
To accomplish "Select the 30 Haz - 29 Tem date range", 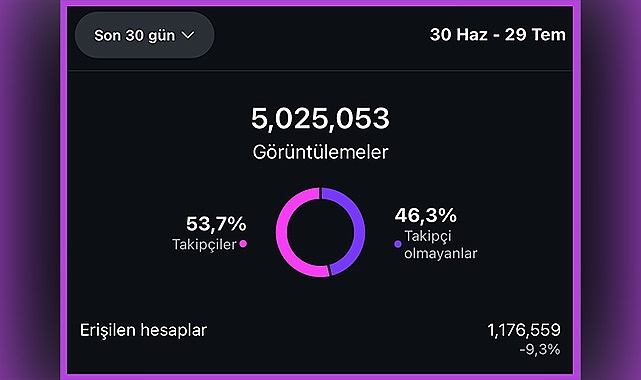I will pos(498,35).
